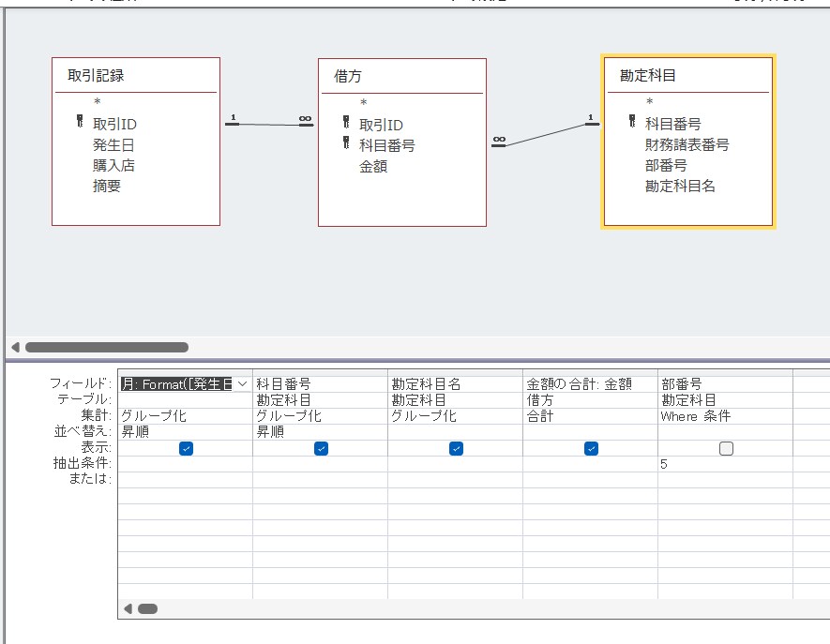830x644 pixels.
Task: Click the 並べ替え row label
Action: point(83,431)
